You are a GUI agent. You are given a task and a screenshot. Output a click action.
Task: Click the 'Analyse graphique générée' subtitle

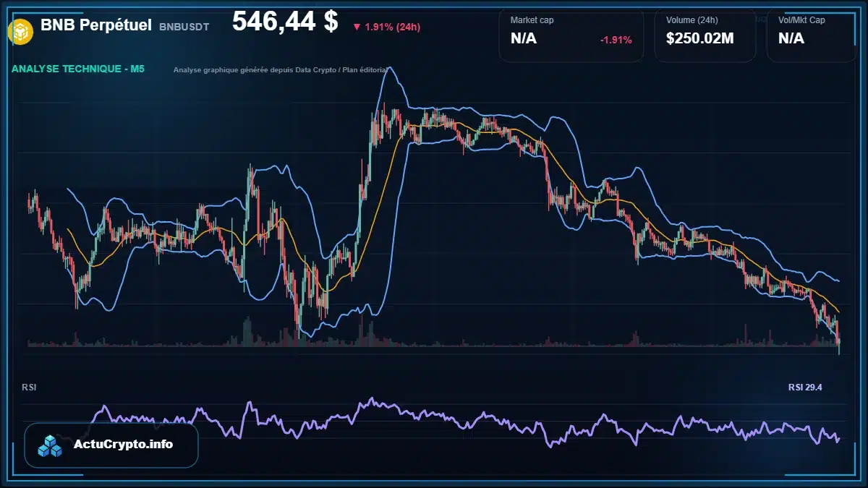point(281,70)
